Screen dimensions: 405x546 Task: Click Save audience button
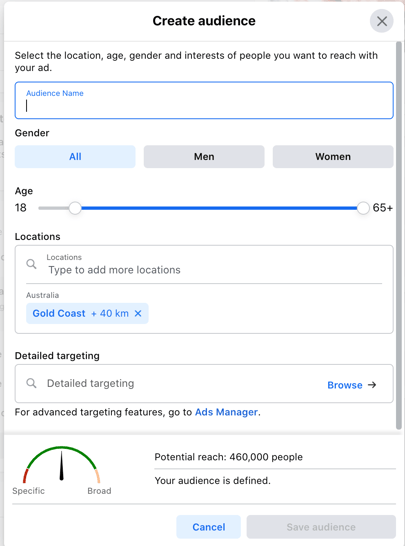point(321,527)
